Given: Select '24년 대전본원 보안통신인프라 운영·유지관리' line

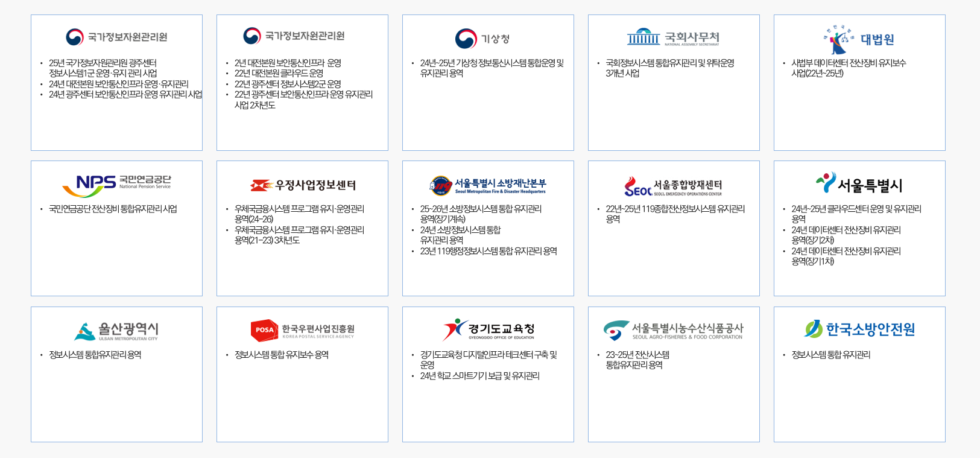Looking at the screenshot, I should point(119,84).
